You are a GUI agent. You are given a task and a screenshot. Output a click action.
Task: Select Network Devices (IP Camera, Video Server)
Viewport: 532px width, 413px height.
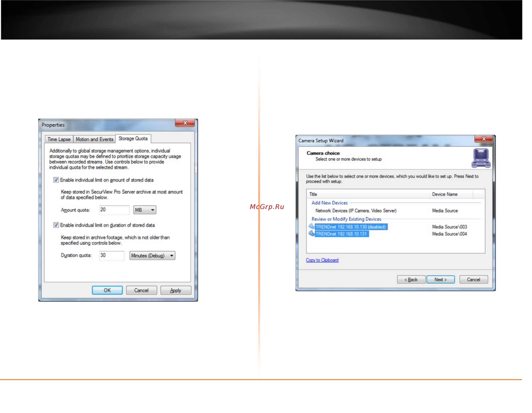pyautogui.click(x=356, y=211)
